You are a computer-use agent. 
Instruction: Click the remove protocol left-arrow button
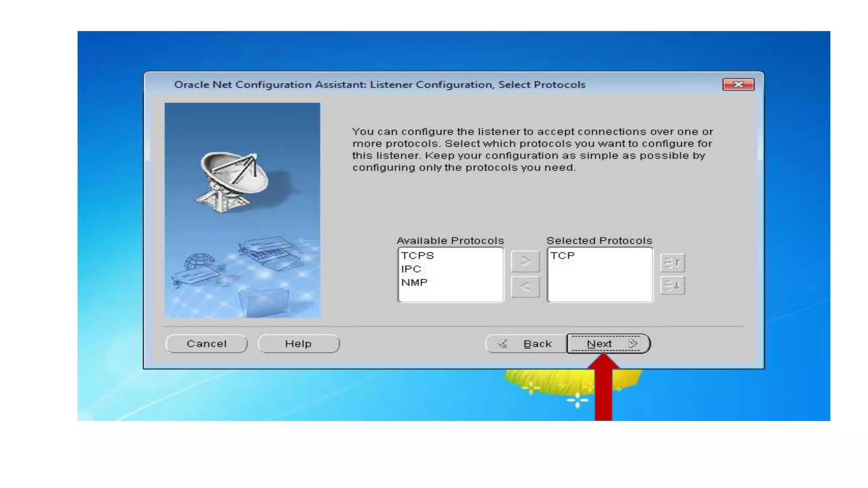[525, 287]
